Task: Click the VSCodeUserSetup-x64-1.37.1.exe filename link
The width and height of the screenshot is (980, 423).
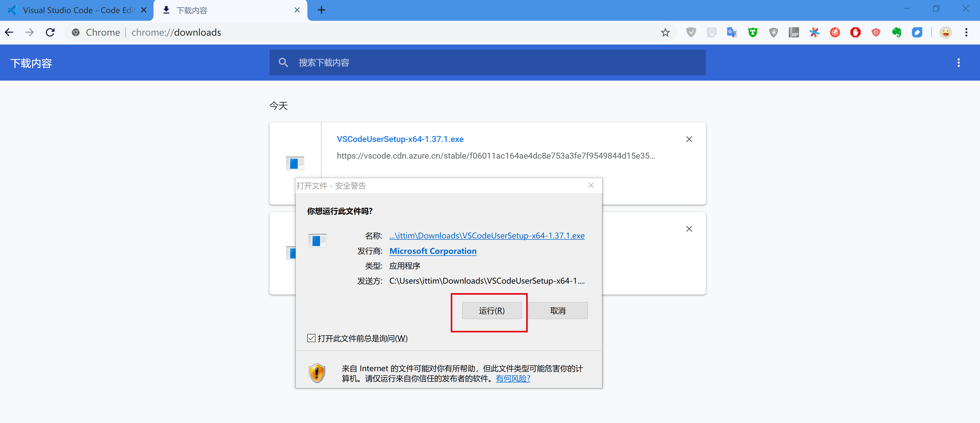Action: (x=401, y=139)
